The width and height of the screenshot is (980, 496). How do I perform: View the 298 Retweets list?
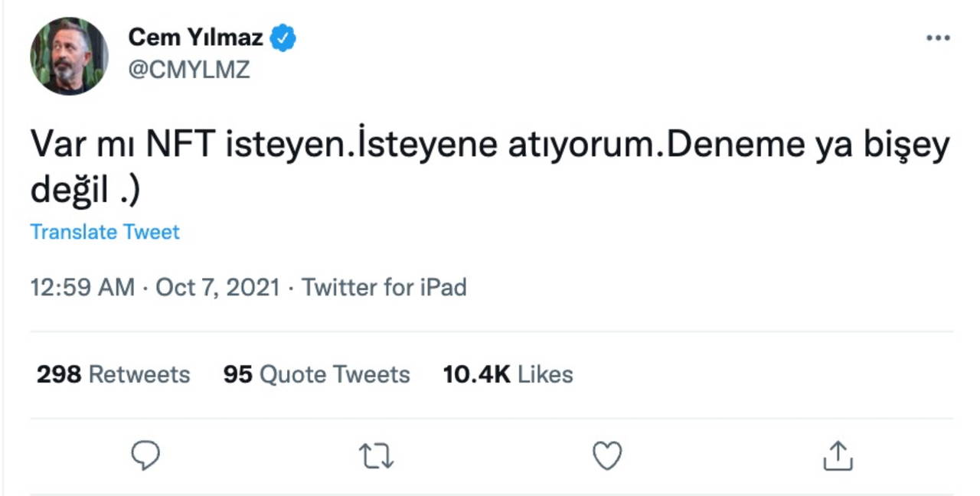pyautogui.click(x=113, y=374)
